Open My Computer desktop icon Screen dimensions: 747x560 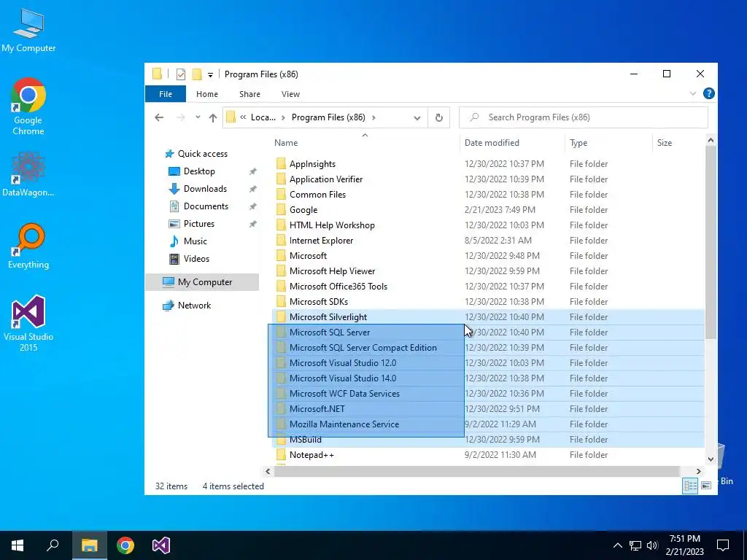pyautogui.click(x=28, y=31)
